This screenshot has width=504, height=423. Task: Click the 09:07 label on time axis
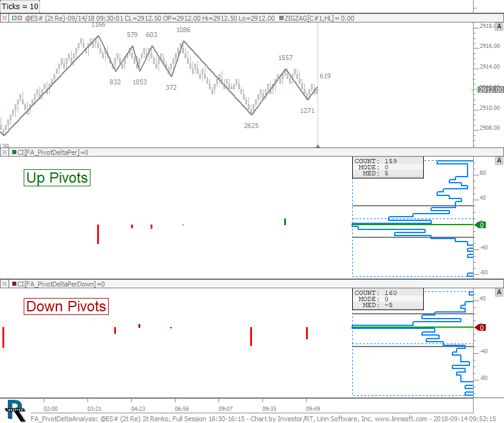(x=225, y=409)
